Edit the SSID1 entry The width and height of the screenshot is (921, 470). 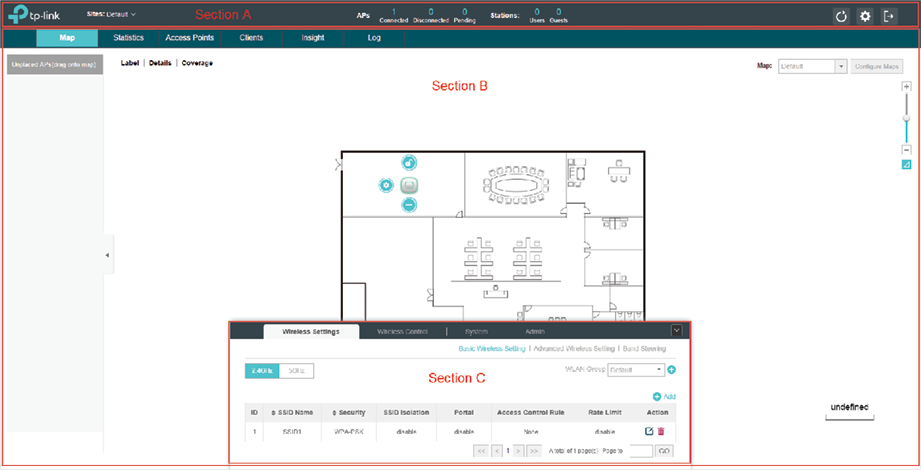(649, 431)
